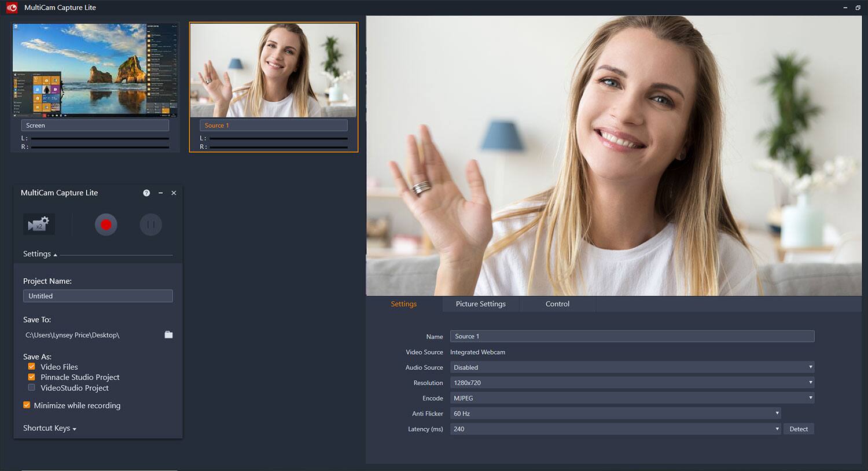Browse save location with the folder icon
The width and height of the screenshot is (868, 471).
[168, 335]
